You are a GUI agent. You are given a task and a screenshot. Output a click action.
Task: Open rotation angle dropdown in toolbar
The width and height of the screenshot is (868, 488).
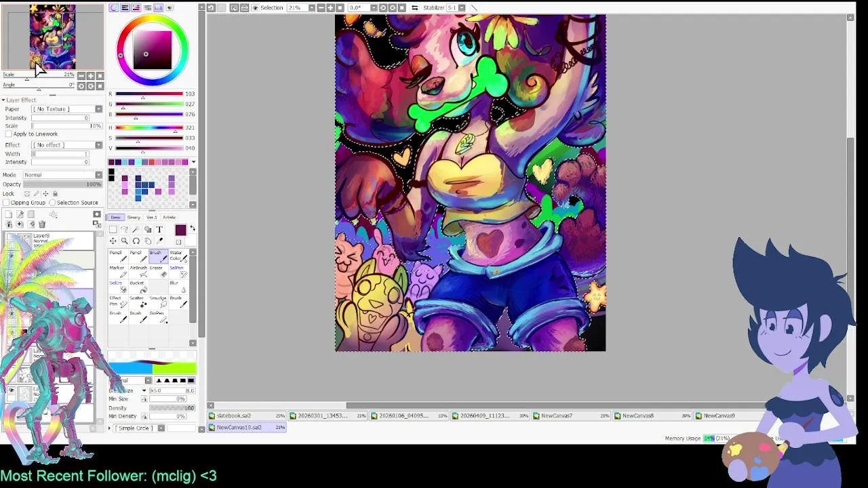click(374, 7)
